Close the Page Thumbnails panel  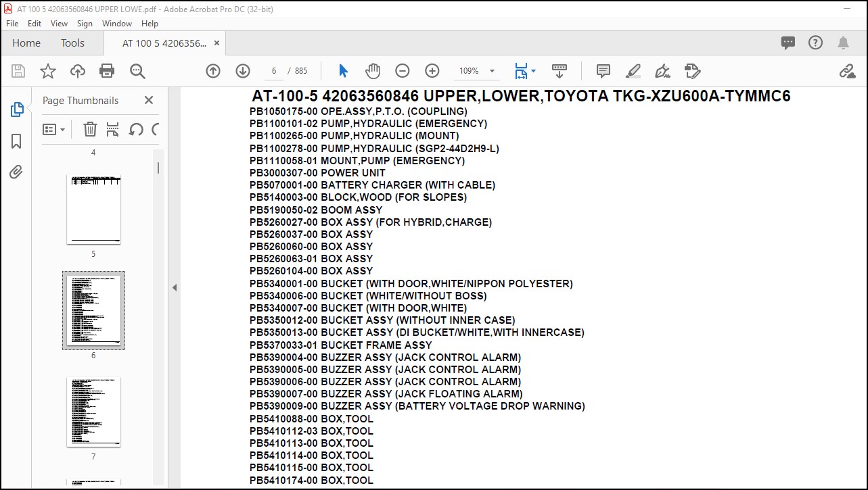click(x=149, y=100)
